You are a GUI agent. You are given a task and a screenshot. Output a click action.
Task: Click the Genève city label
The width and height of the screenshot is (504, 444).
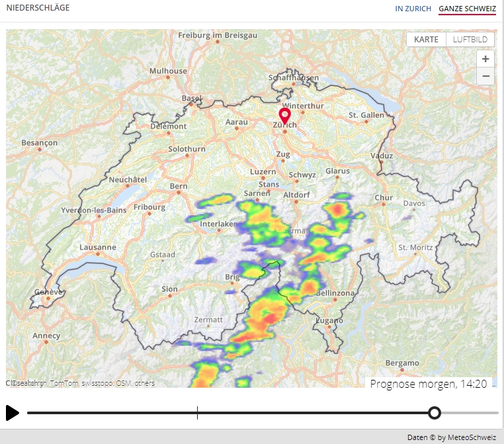point(48,292)
